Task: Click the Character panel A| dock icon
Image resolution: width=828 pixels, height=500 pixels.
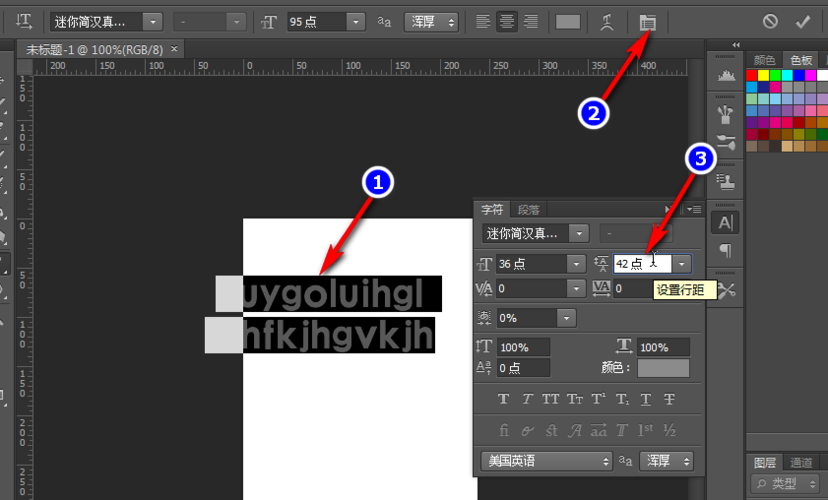Action: coord(726,223)
